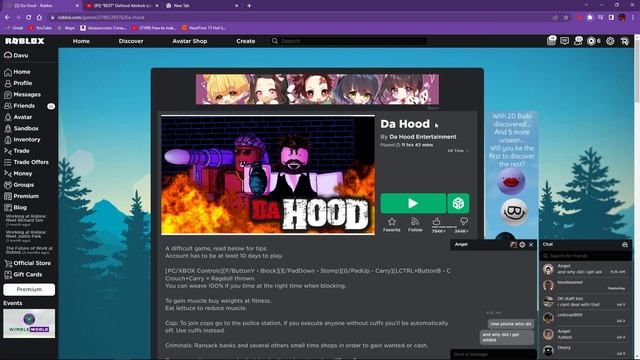Open 'Working at Roblox Meet Richard Sim' post
The width and height of the screenshot is (640, 360).
pyautogui.click(x=26, y=220)
